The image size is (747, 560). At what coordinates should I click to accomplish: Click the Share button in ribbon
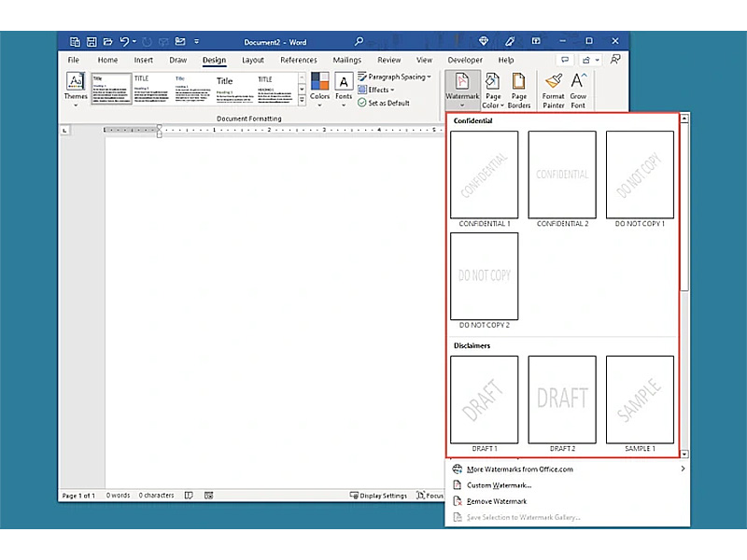(590, 60)
